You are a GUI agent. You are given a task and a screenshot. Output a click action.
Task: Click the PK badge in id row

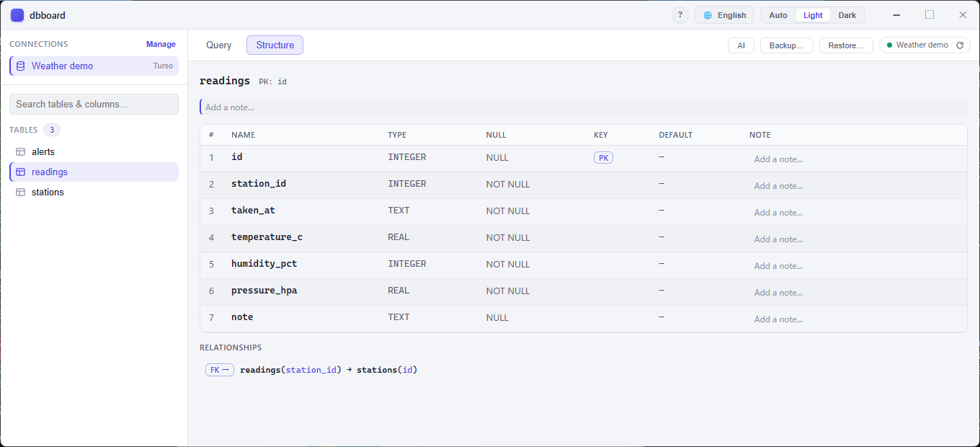(603, 157)
